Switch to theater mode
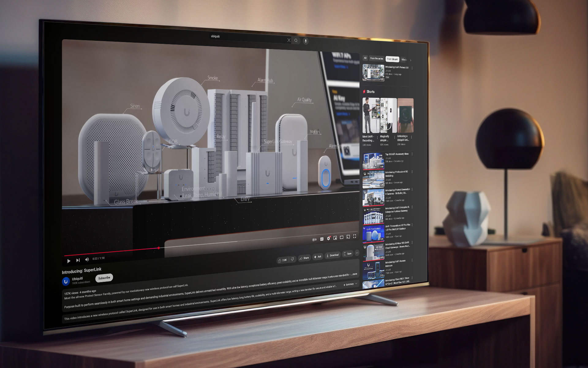588x368 pixels. click(x=342, y=237)
